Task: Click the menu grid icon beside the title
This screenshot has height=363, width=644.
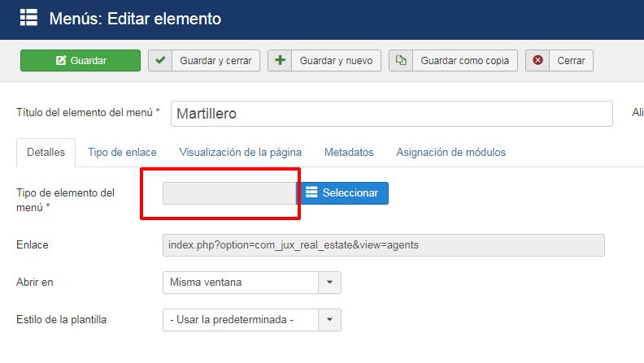Action: click(28, 18)
